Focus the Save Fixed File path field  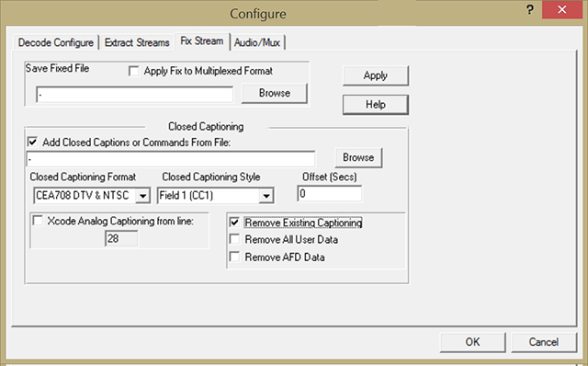pyautogui.click(x=135, y=94)
